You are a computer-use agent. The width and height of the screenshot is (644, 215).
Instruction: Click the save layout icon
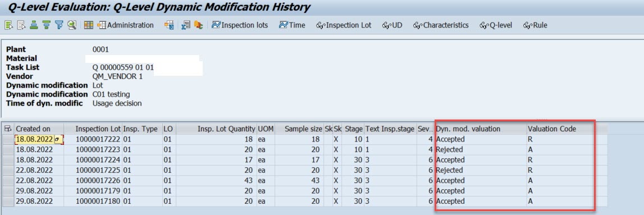[x=169, y=25]
